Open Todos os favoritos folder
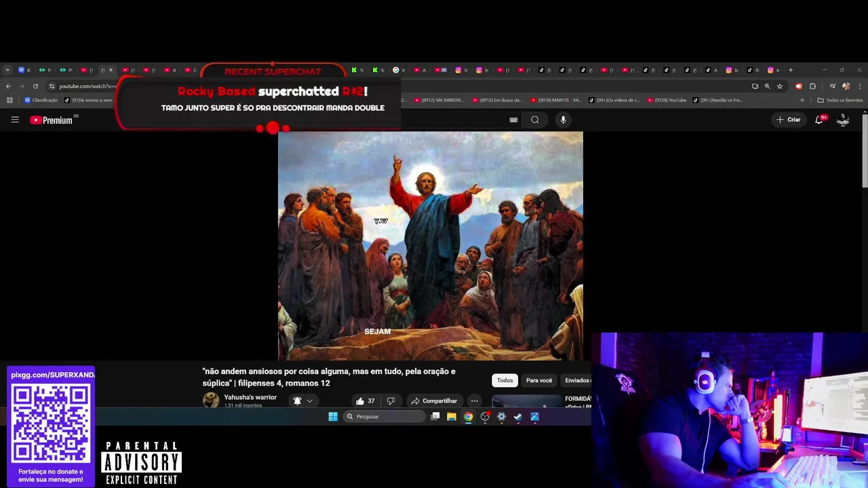Viewport: 868px width, 488px height. [x=840, y=100]
